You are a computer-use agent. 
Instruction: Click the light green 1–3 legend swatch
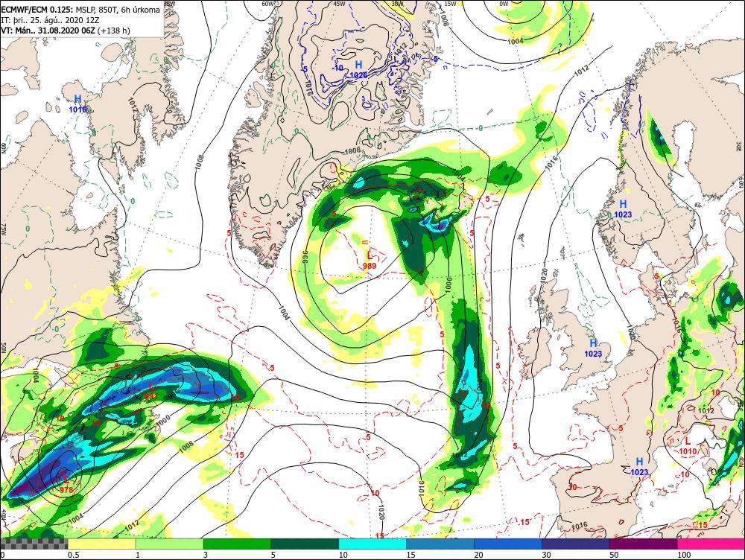coord(169,544)
